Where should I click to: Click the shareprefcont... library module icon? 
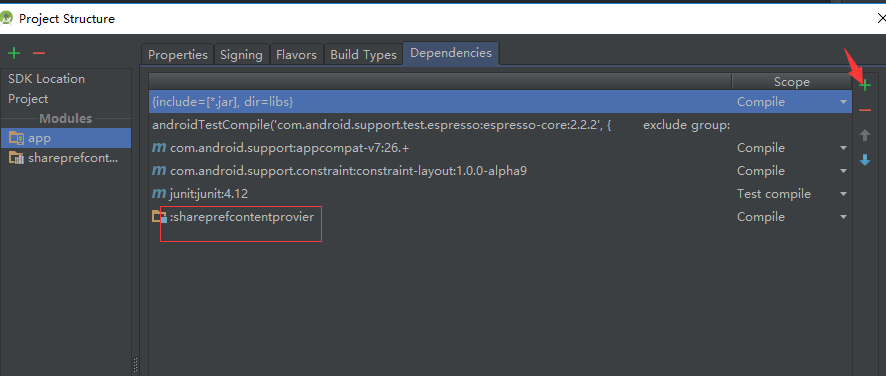16,158
